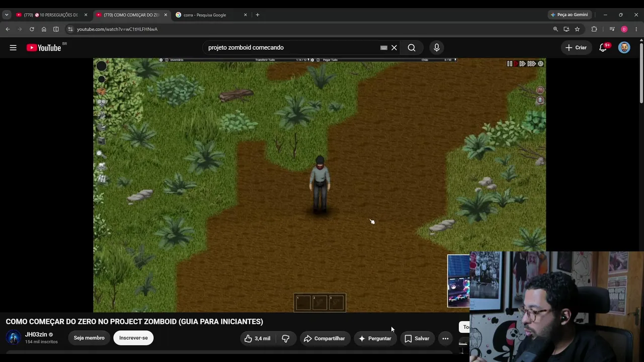
Task: Open the on-screen keyboard in search box
Action: click(x=384, y=48)
